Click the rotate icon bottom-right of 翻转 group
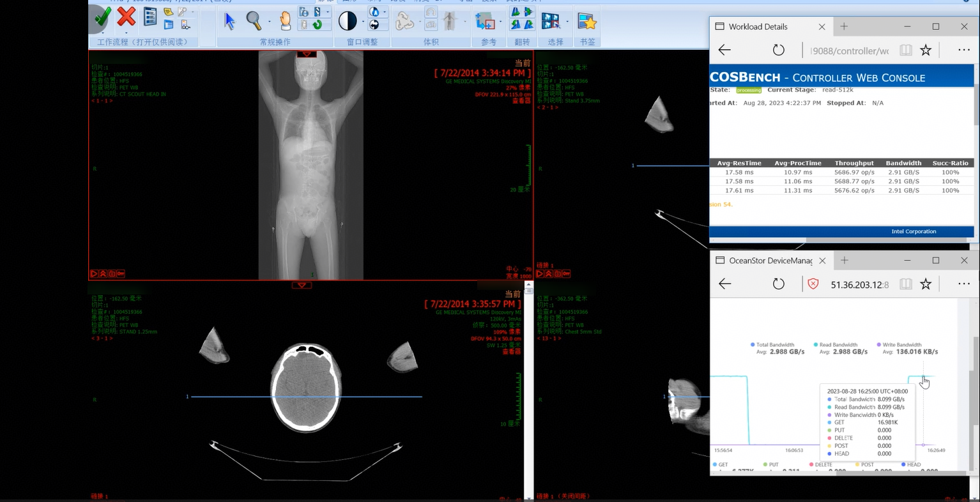The image size is (980, 502). tap(529, 25)
